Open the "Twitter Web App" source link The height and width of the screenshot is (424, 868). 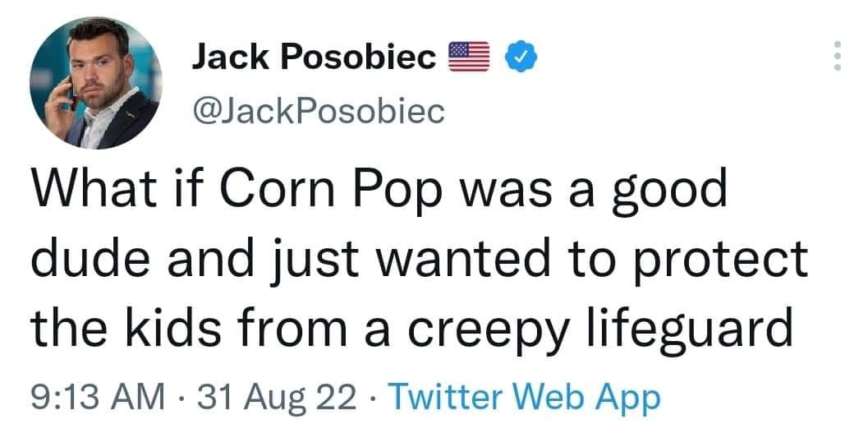524,398
